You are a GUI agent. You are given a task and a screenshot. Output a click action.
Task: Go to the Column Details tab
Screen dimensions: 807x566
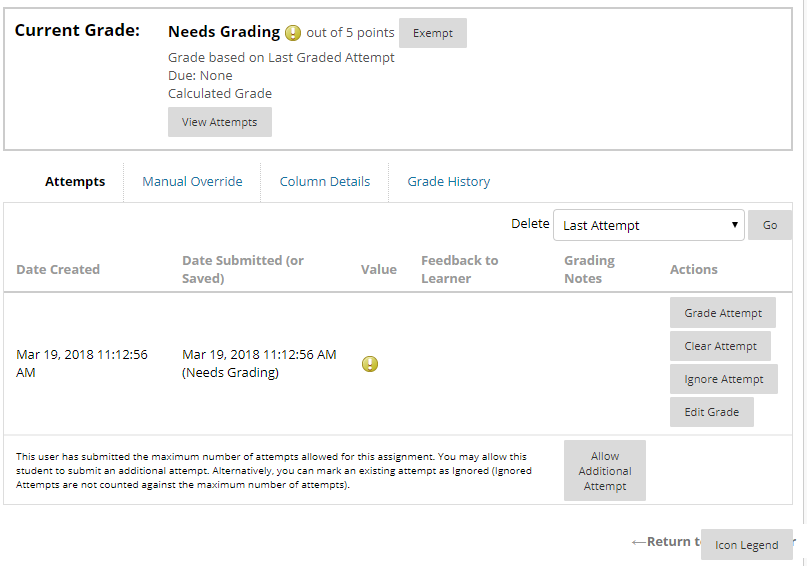[325, 182]
